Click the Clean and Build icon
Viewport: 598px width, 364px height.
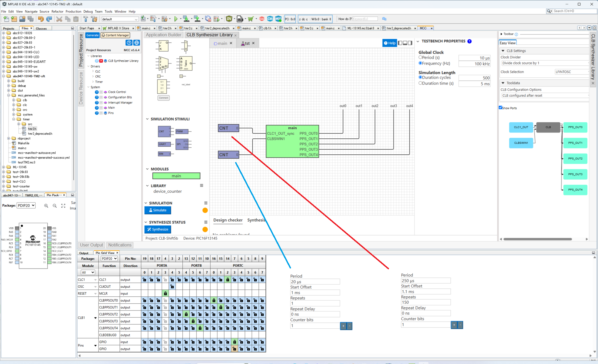coord(94,19)
